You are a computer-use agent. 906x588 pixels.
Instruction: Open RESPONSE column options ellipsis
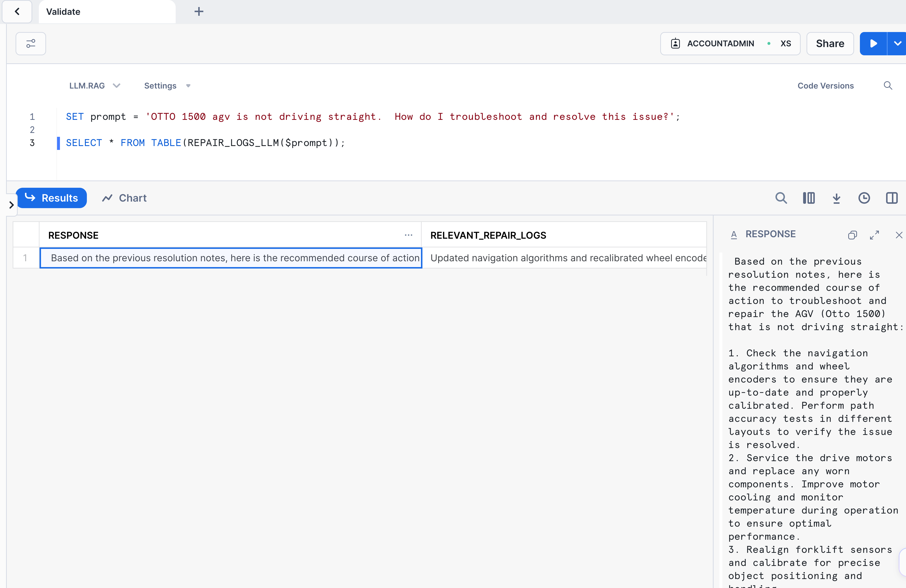click(x=408, y=235)
